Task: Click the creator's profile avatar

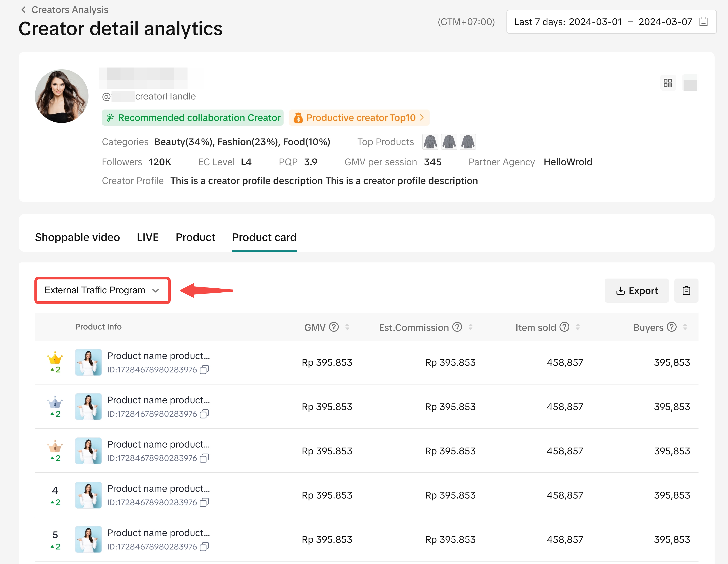Action: (x=62, y=96)
